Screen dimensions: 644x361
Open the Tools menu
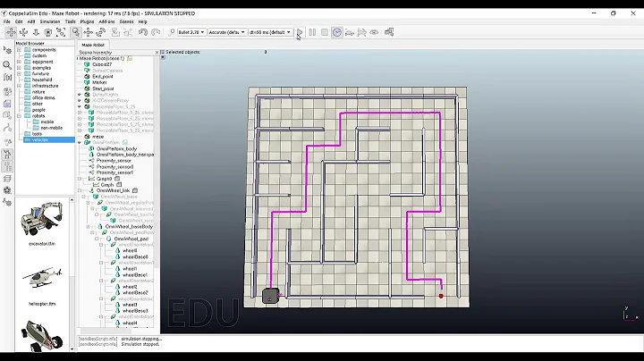pyautogui.click(x=71, y=21)
